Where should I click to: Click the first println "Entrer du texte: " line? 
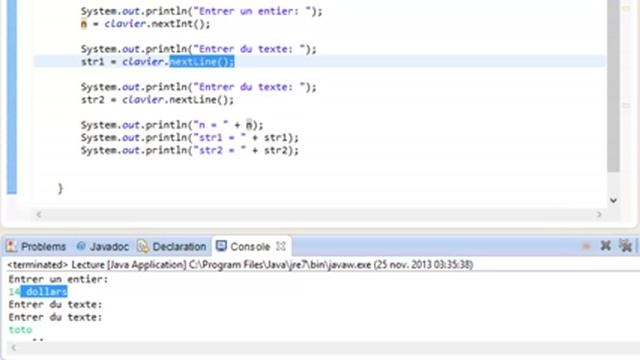coord(198,49)
